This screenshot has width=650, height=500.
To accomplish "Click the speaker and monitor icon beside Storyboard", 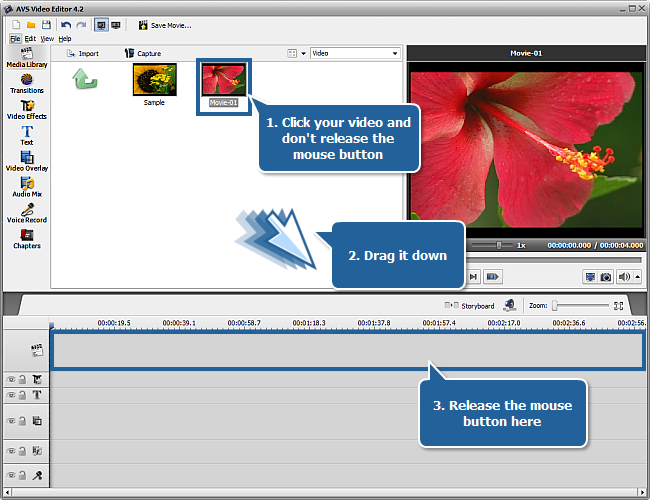I will click(x=509, y=306).
